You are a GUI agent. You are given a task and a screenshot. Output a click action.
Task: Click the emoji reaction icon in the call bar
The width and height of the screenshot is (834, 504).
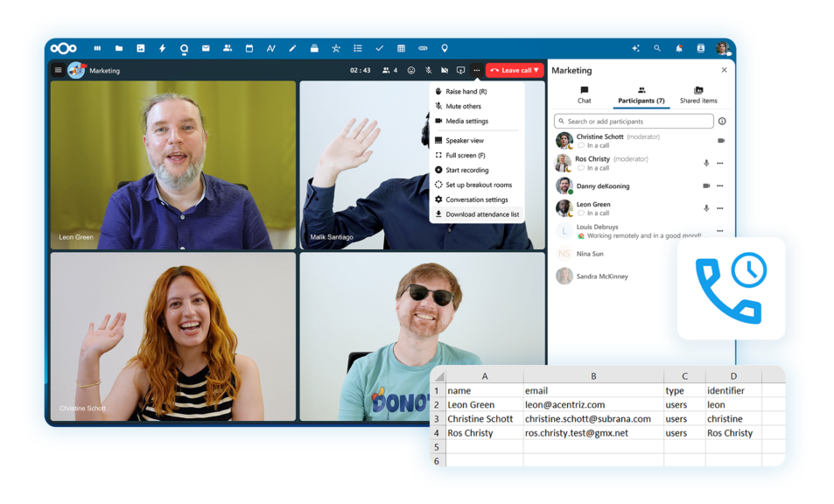(x=410, y=70)
